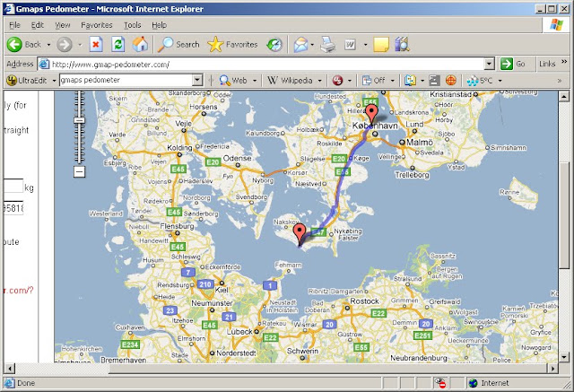The height and width of the screenshot is (392, 574).
Task: Click the Back navigation arrow icon
Action: pos(14,45)
